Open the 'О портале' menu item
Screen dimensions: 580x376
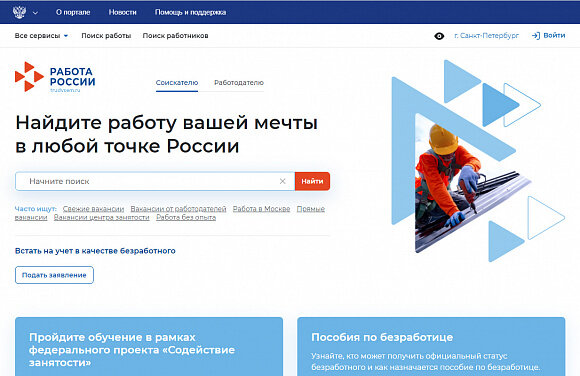point(73,12)
